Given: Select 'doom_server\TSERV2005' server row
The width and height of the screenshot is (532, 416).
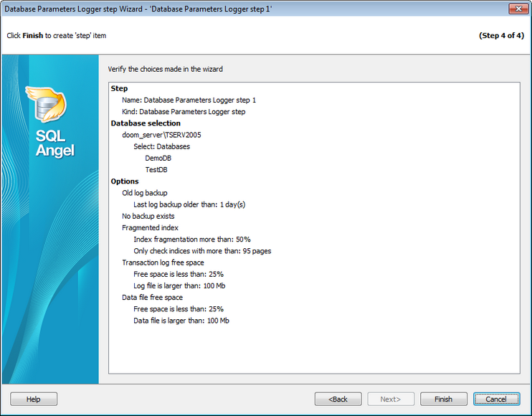Looking at the screenshot, I should [x=161, y=135].
